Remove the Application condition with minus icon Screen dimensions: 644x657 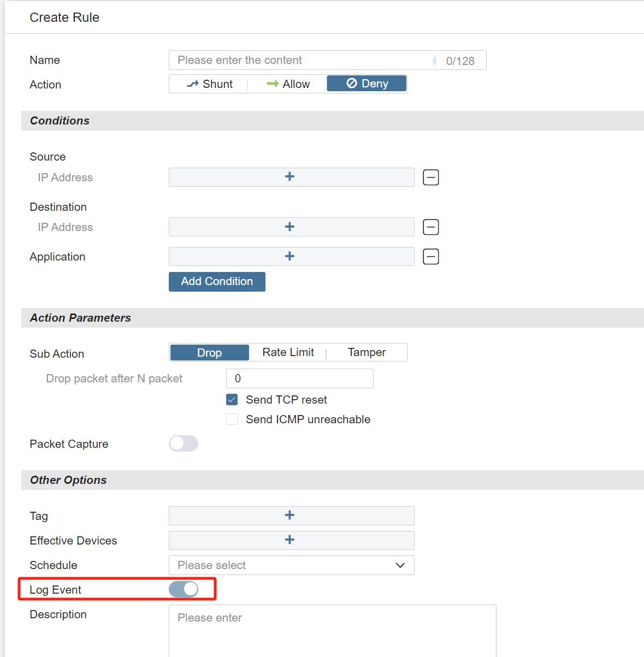(x=430, y=257)
